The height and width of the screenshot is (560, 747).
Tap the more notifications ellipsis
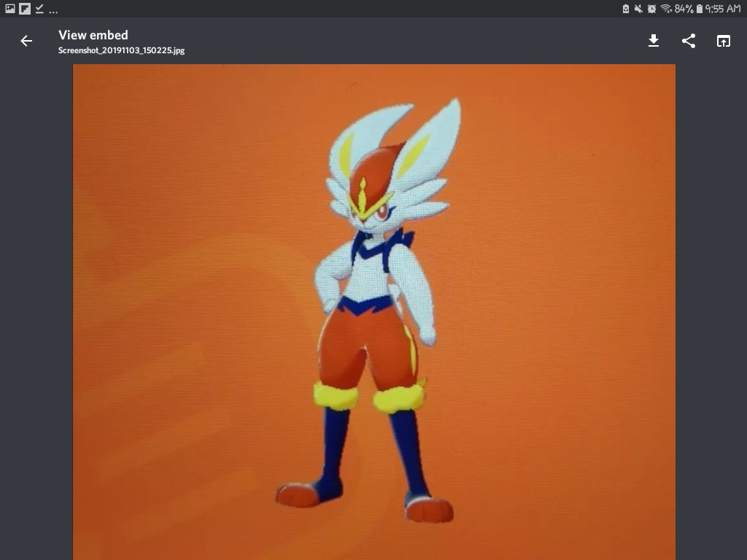[54, 10]
